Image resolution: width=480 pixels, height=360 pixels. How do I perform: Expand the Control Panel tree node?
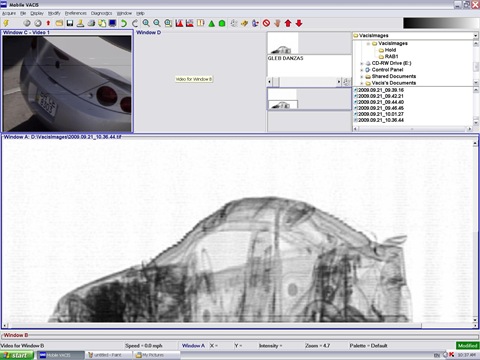click(x=362, y=70)
